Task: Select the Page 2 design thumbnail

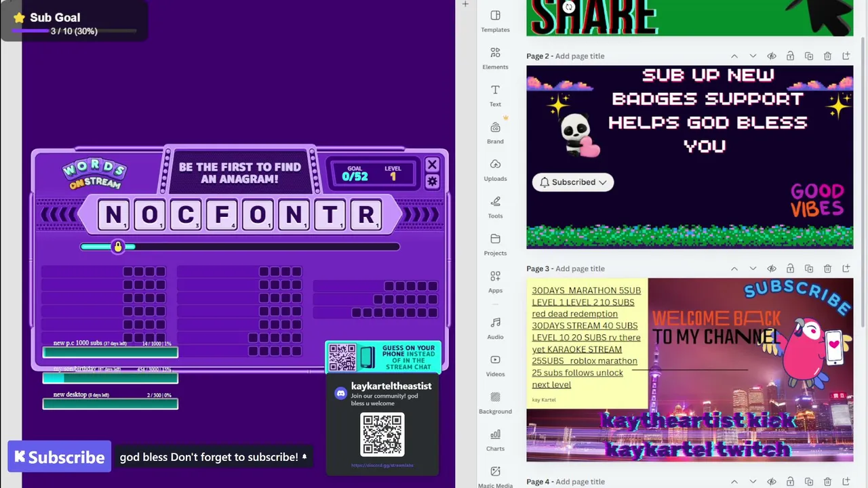Action: point(690,157)
